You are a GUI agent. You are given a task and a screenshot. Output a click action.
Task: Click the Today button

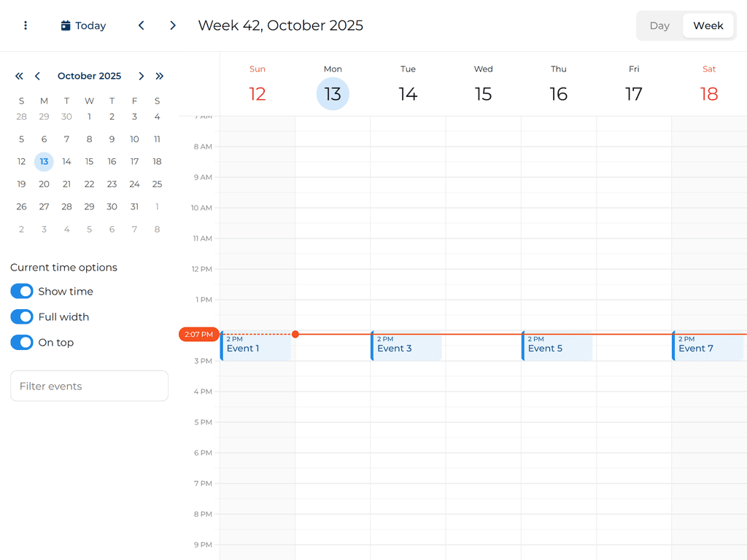pyautogui.click(x=83, y=26)
